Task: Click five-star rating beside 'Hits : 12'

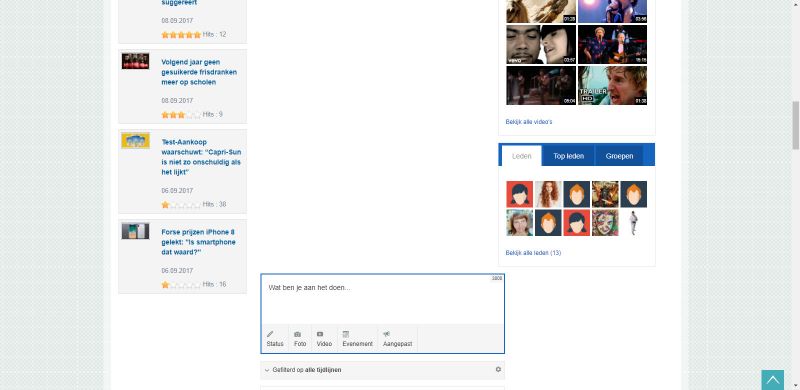Action: coord(181,35)
